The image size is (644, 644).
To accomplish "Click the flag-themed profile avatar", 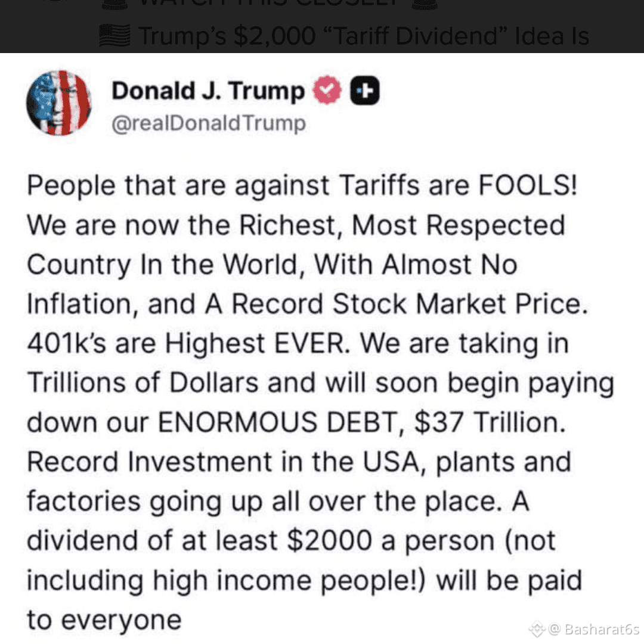I will click(58, 103).
